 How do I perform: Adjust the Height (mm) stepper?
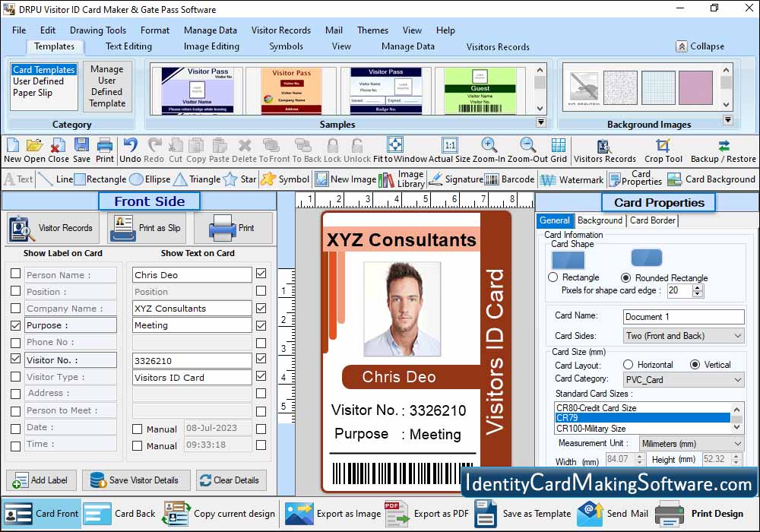(x=736, y=459)
